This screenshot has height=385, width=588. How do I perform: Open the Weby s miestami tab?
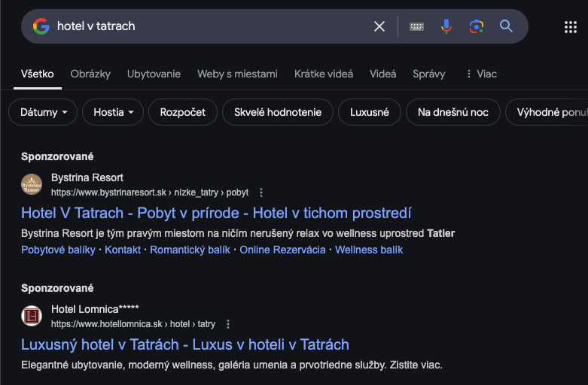237,74
